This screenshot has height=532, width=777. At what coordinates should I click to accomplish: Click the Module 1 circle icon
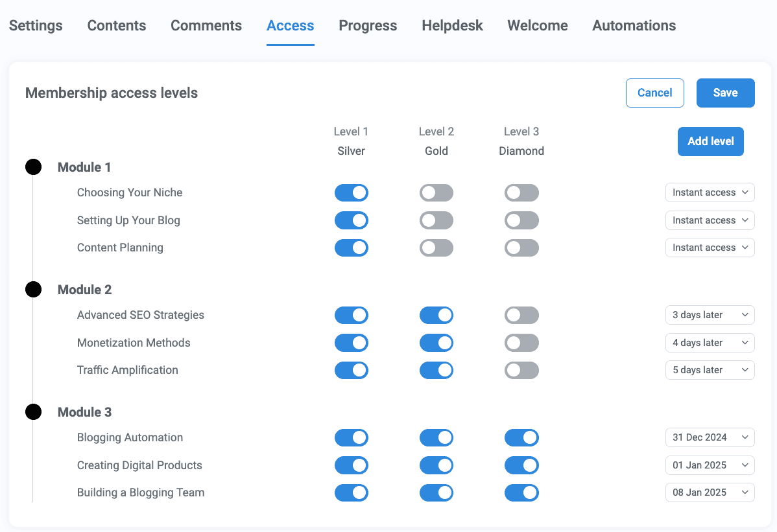click(33, 167)
